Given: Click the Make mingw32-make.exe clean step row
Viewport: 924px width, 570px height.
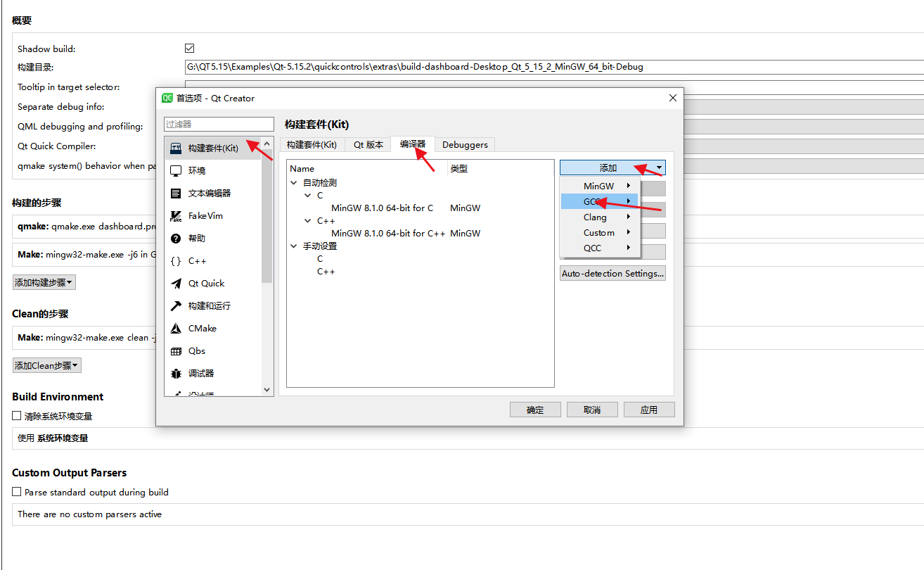Looking at the screenshot, I should click(x=85, y=338).
